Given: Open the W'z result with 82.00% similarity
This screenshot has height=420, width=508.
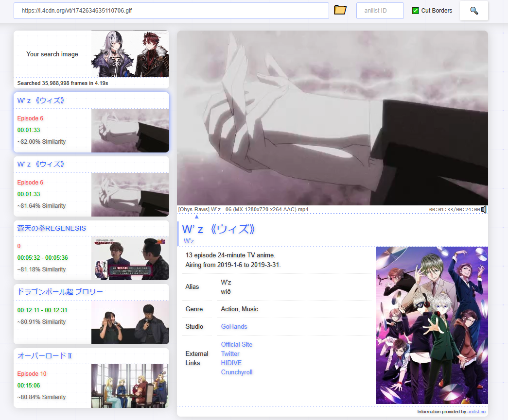Looking at the screenshot, I should tap(91, 122).
